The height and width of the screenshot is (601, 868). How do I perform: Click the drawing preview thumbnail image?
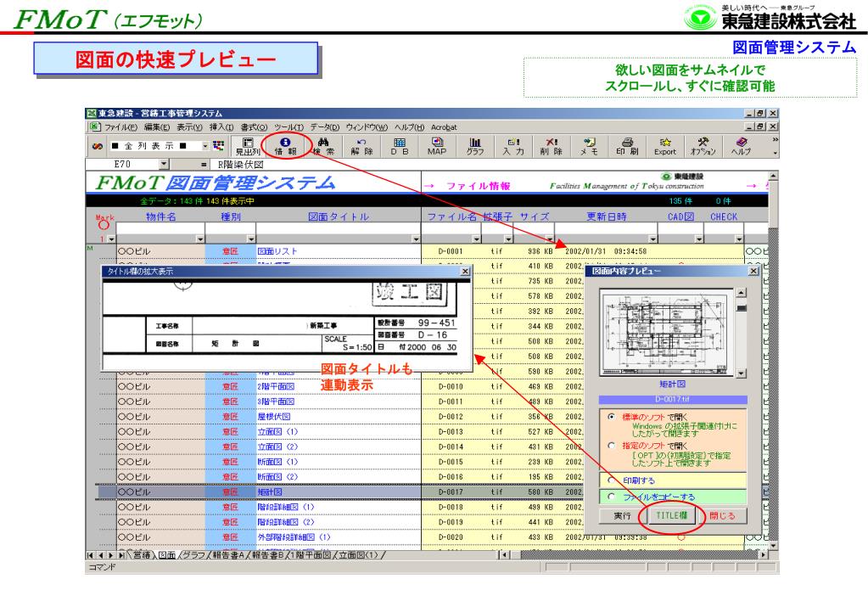pos(667,333)
